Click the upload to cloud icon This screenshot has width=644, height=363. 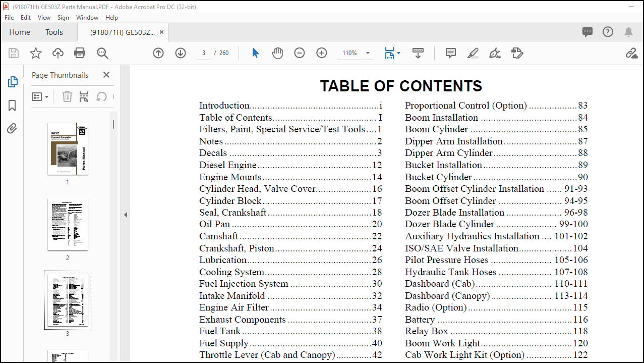point(57,53)
